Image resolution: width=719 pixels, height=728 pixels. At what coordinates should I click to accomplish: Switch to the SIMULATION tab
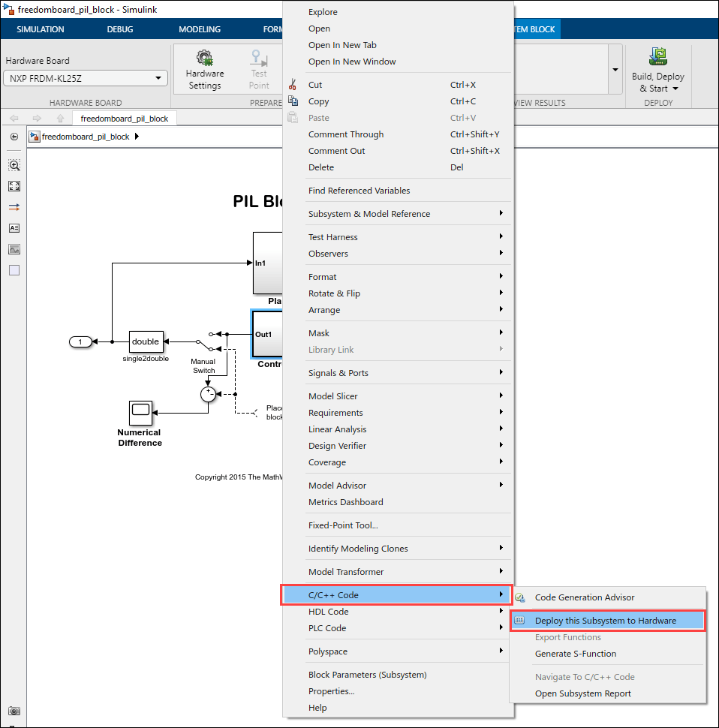pos(41,29)
